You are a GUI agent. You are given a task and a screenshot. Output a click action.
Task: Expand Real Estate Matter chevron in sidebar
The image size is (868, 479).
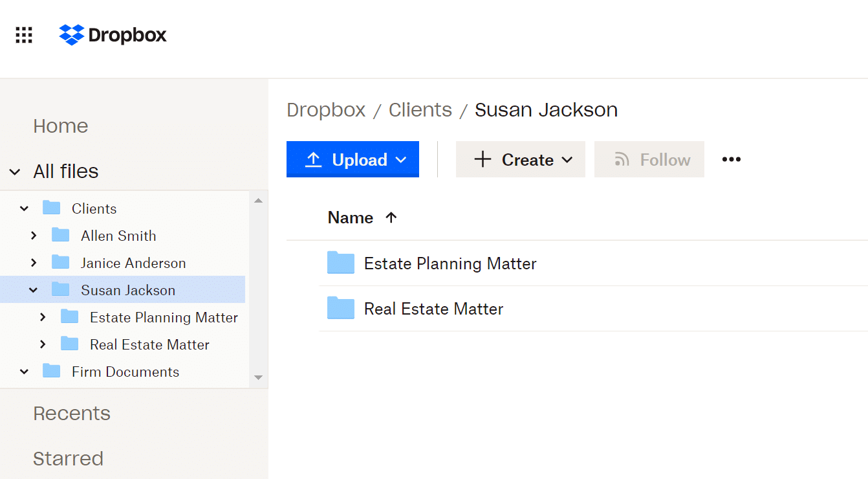click(x=43, y=344)
